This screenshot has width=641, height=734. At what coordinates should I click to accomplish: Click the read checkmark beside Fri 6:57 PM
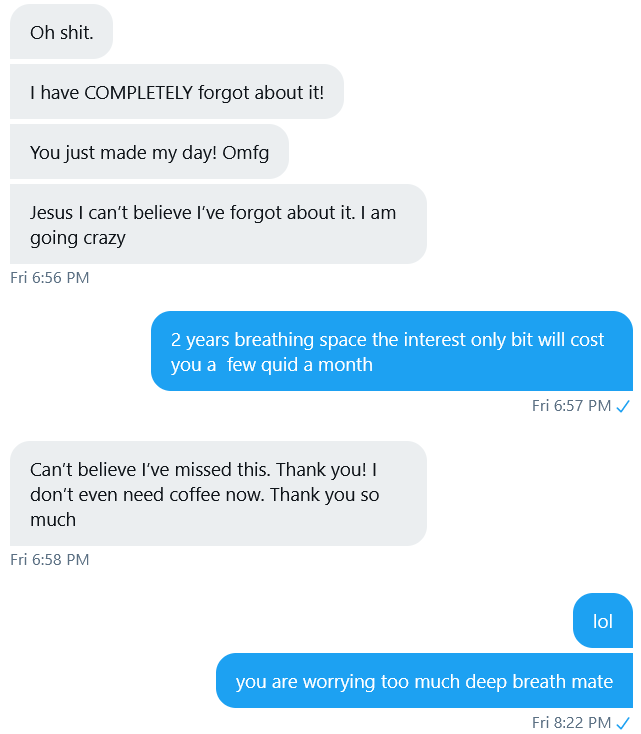pos(623,406)
